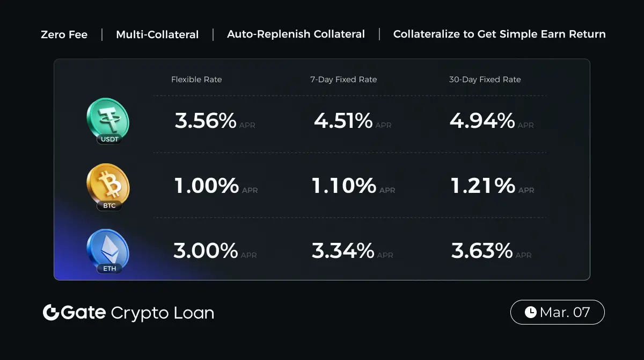Click the Flexible Rate column header

coord(196,80)
